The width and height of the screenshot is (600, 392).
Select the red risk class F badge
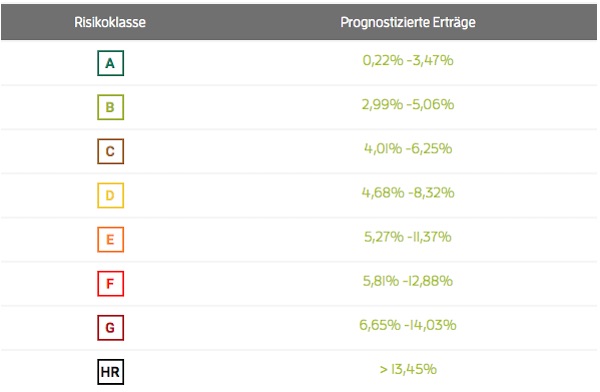click(x=110, y=284)
